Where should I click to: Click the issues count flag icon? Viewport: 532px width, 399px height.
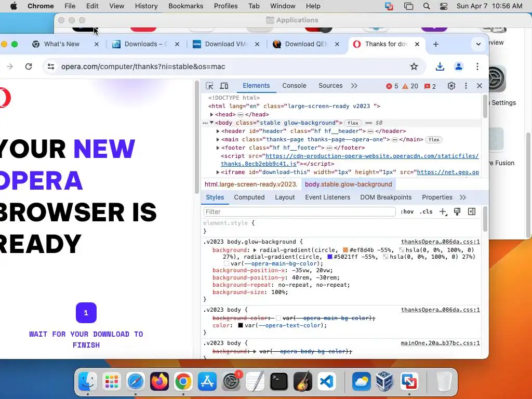[x=427, y=86]
